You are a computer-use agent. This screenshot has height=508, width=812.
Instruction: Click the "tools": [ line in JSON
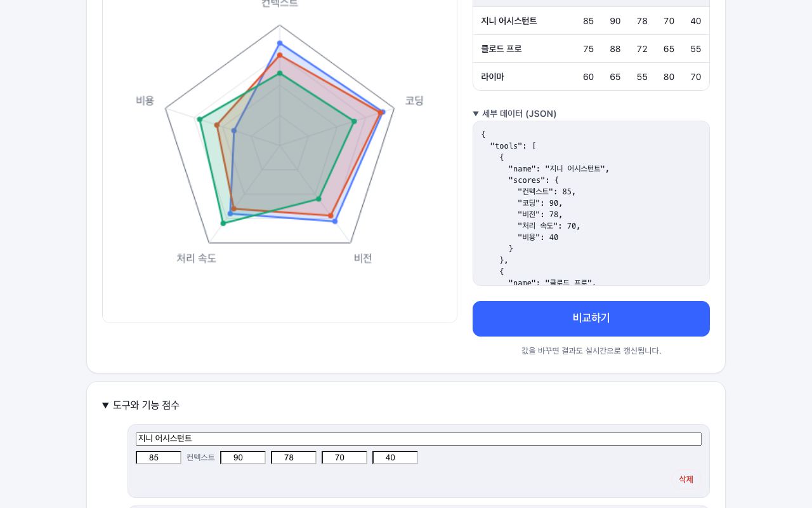(513, 146)
